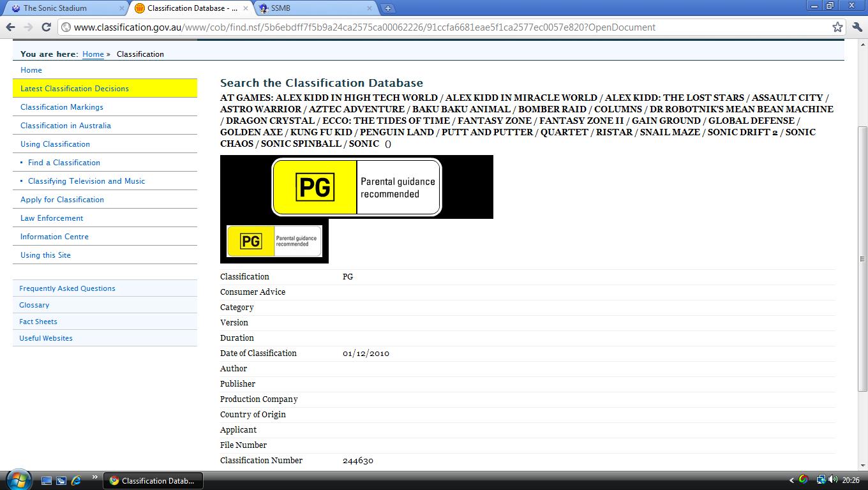
Task: Open the Law Enforcement page
Action: 52,218
